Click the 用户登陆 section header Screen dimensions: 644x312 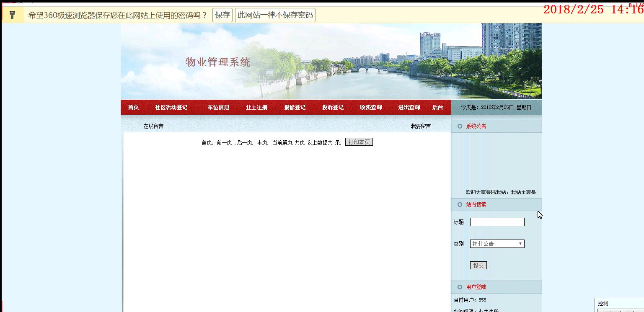(476, 287)
